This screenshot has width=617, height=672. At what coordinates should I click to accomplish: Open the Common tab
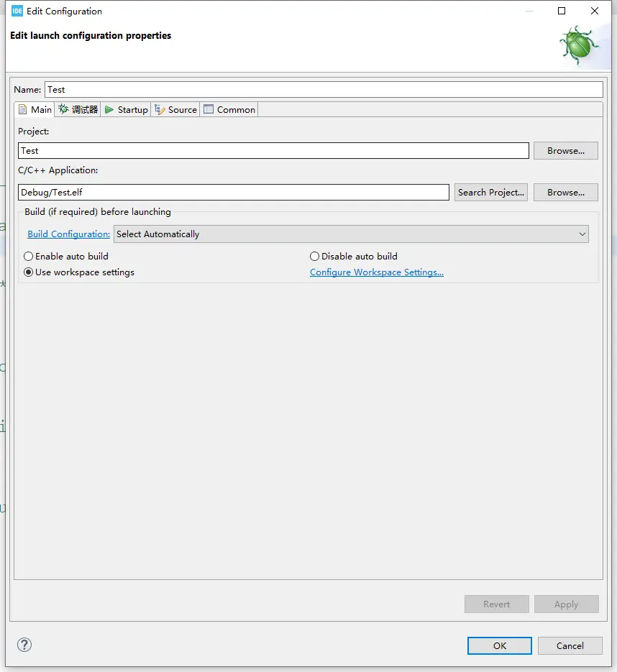[x=229, y=110]
